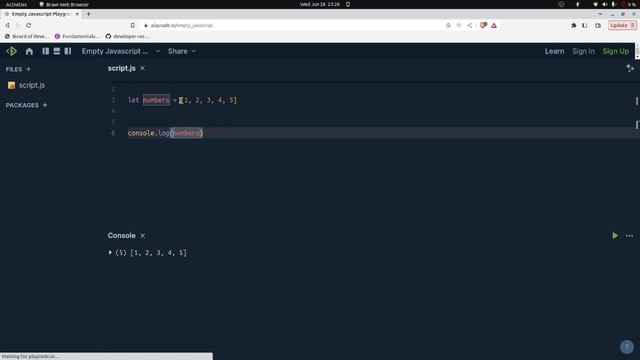Screen dimensions: 640x360
Task: Click the let numbers code line
Action: click(x=182, y=100)
